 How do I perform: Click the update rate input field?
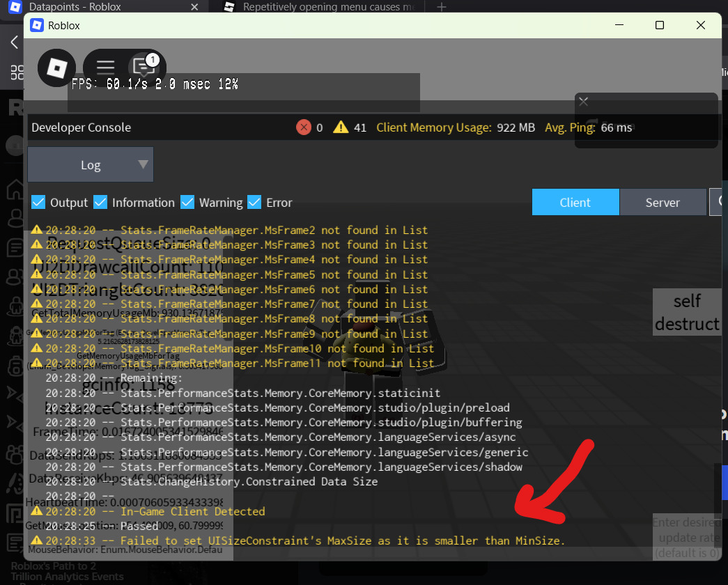686,537
